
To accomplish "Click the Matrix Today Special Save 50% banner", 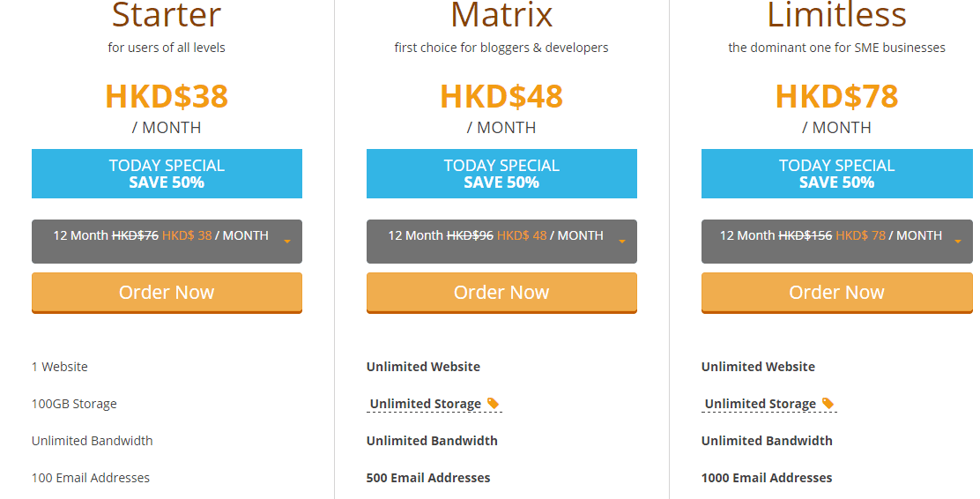I will [x=501, y=174].
